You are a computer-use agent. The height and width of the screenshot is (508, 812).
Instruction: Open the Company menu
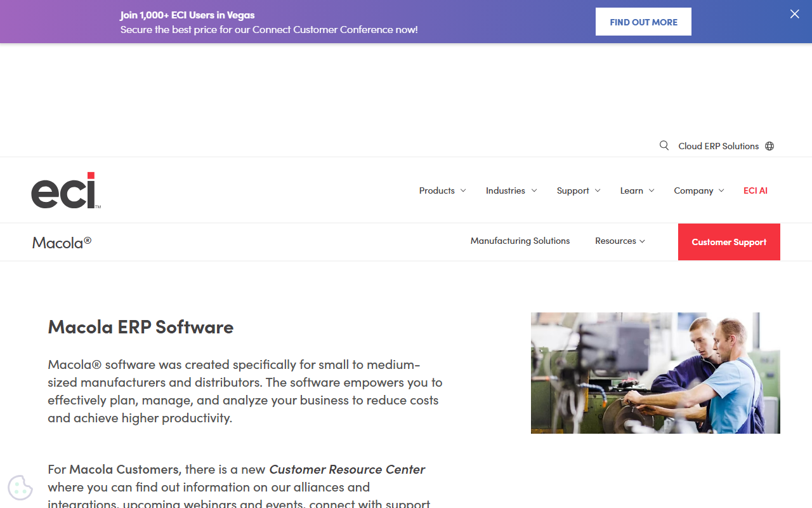[693, 190]
